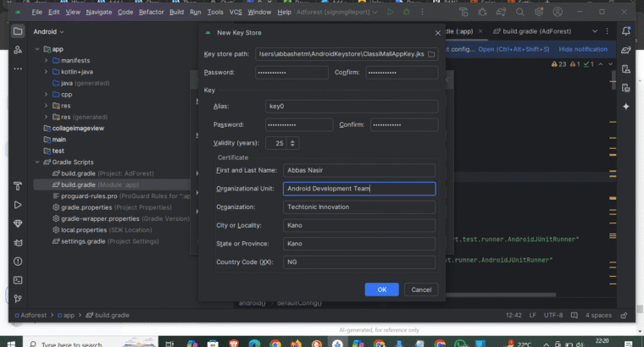The image size is (644, 347).
Task: Open the Adforest run configuration dropdown
Action: point(336,12)
